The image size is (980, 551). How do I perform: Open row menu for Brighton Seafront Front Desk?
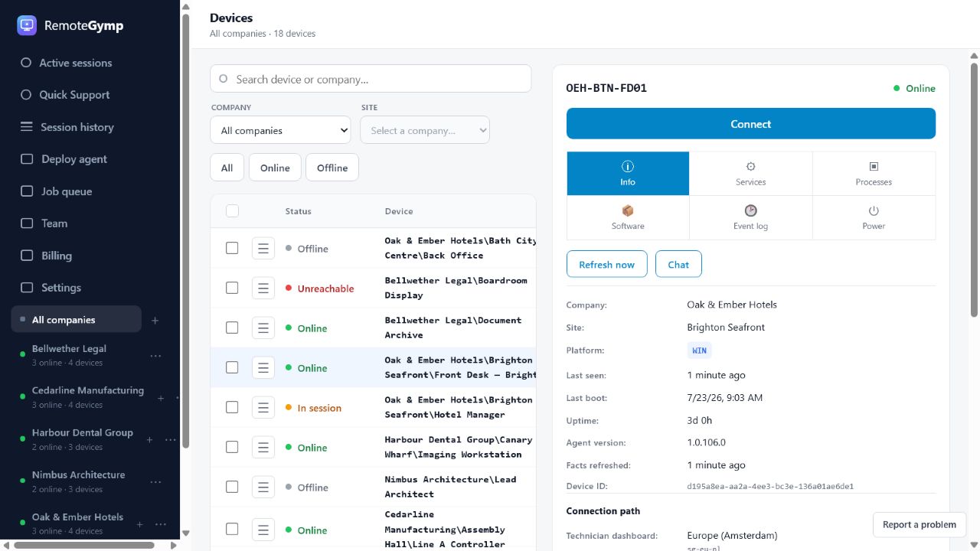[x=263, y=367]
